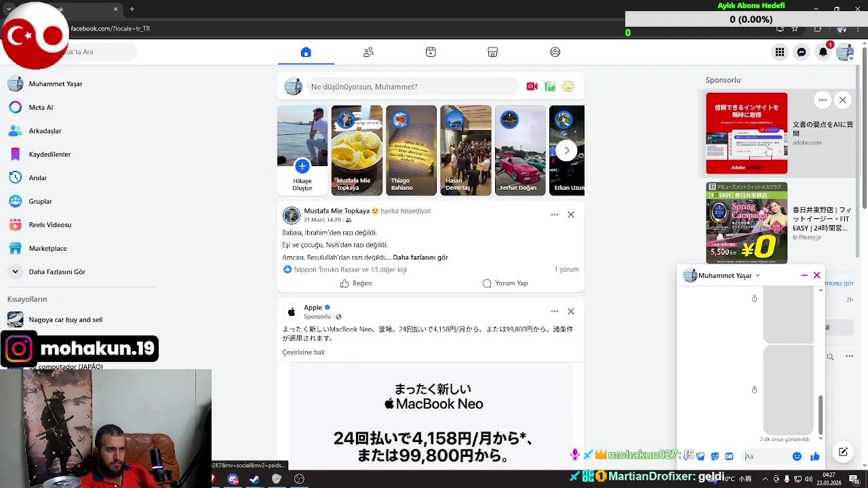The width and height of the screenshot is (868, 488).
Task: Open the Friends tab in top navigation
Action: [x=368, y=52]
